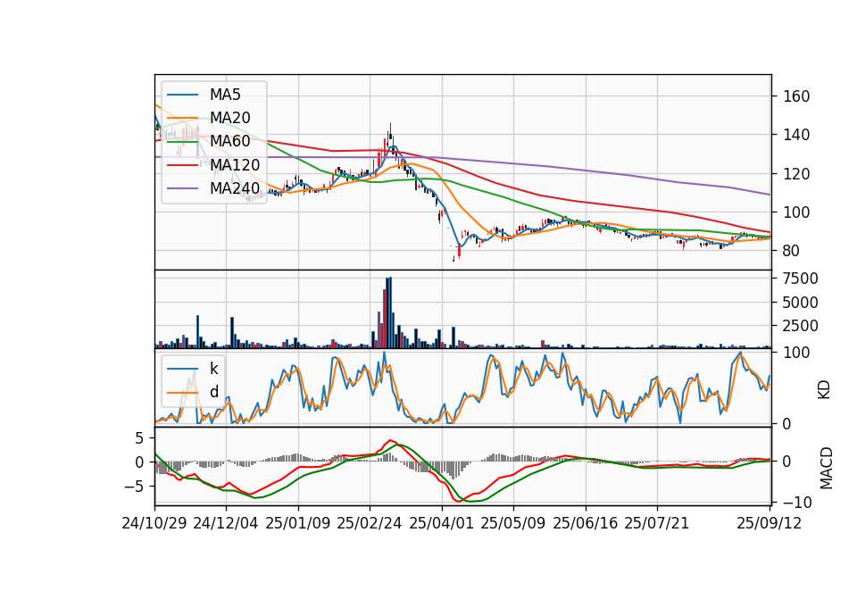Viewport: 857px width, 616px height.
Task: Click the 25/05/09 date tick label
Action: (x=512, y=523)
